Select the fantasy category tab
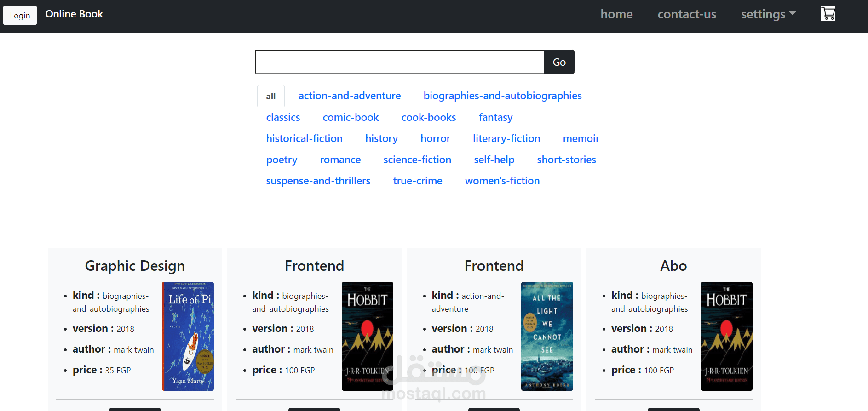Screen dimensions: 868x411 (x=495, y=117)
